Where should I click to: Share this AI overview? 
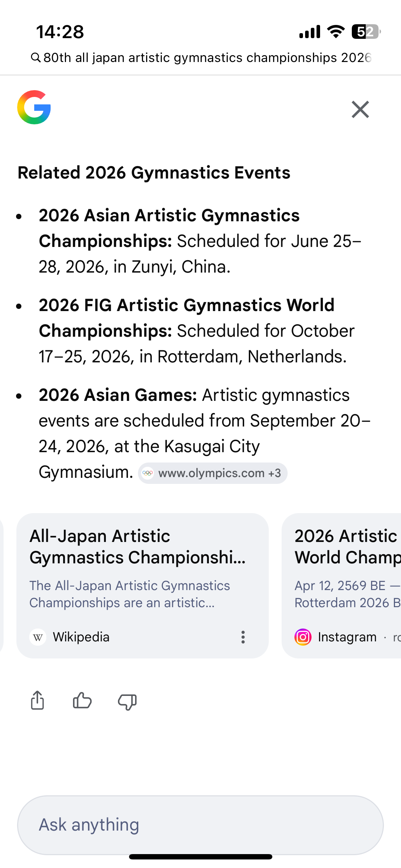37,701
